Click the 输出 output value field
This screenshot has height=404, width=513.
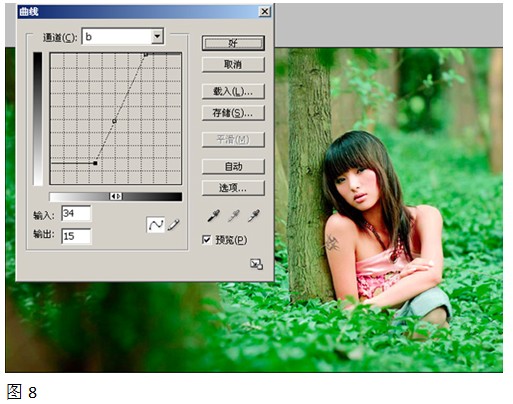76,236
